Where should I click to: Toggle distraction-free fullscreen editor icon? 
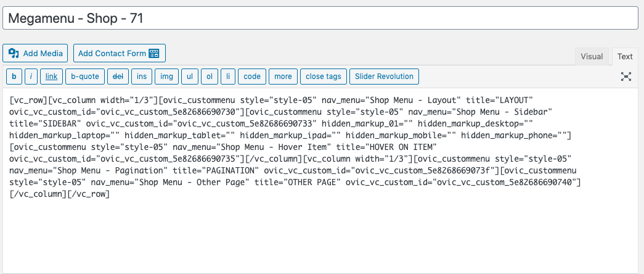pyautogui.click(x=626, y=76)
